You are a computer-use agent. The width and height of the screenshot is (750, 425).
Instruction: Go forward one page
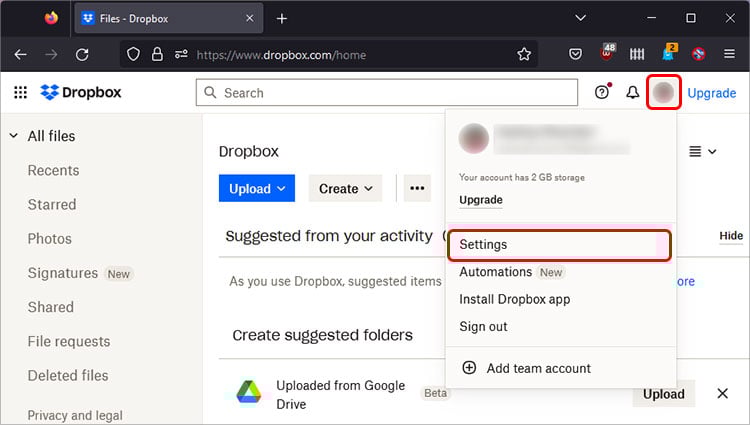tap(51, 54)
